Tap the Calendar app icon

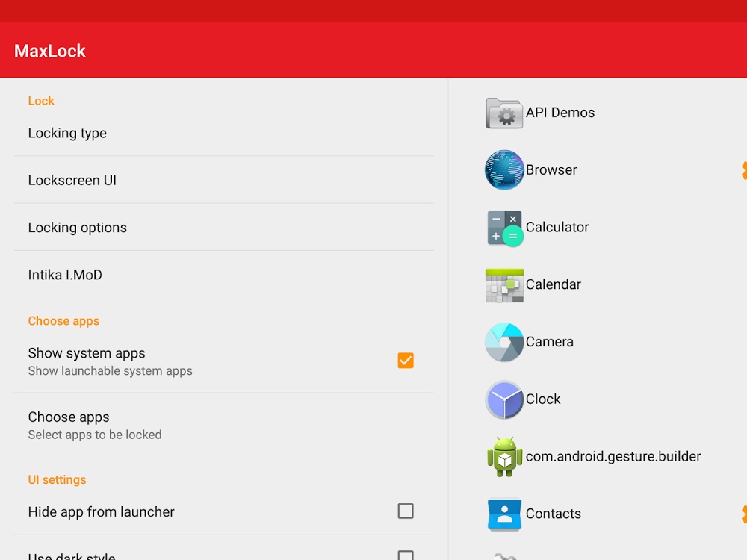click(504, 284)
